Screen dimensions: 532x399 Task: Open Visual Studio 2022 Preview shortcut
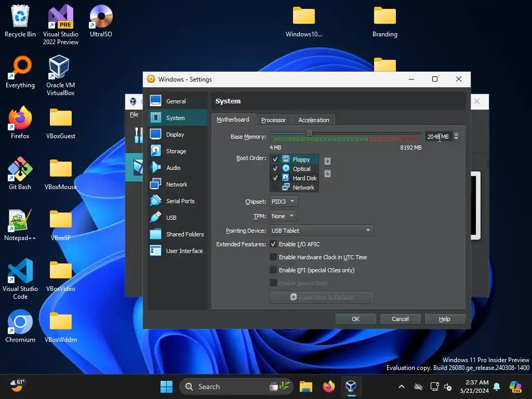click(x=61, y=24)
